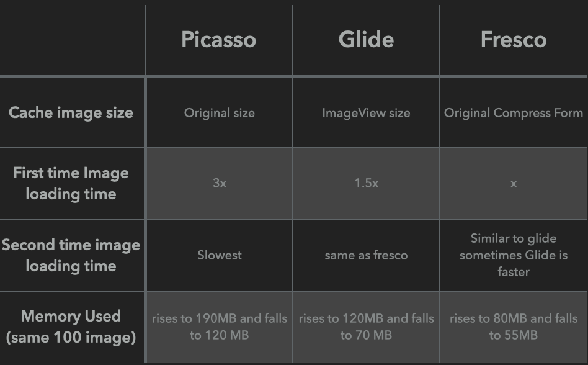
Task: Click the lone x cell under Fresco
Action: click(513, 184)
